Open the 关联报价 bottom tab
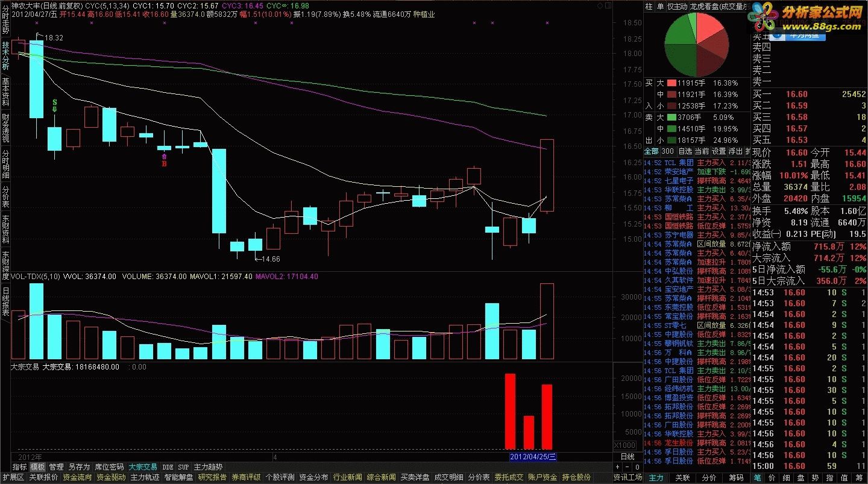The height and width of the screenshot is (484, 868). 43,477
